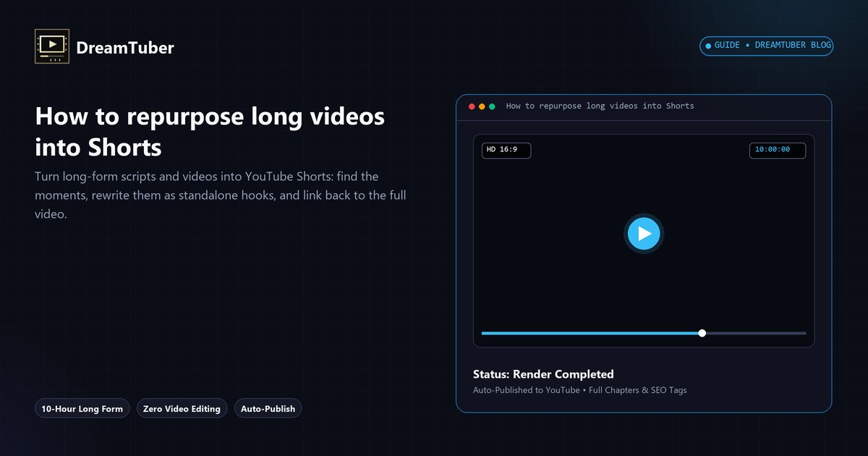Viewport: 868px width, 456px height.
Task: Click the Auto-Published to YouTube caption
Action: pyautogui.click(x=580, y=390)
